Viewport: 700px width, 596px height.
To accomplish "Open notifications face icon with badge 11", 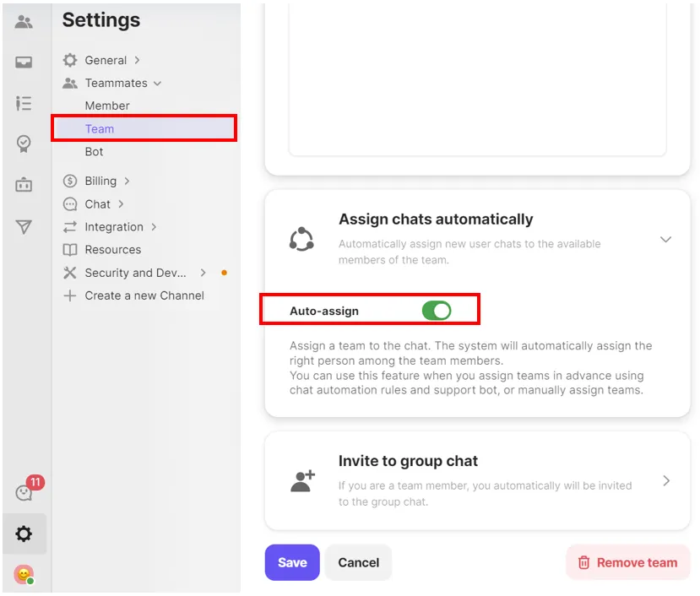I will 25,492.
